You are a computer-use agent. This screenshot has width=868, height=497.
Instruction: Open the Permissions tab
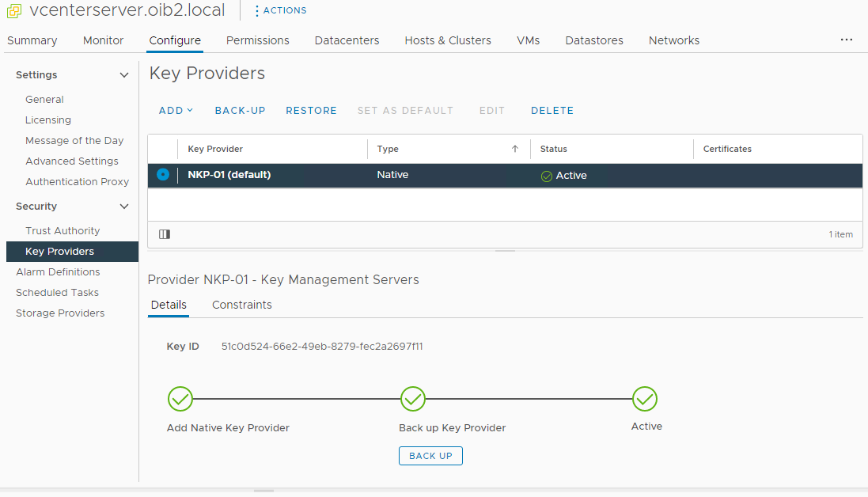click(257, 40)
